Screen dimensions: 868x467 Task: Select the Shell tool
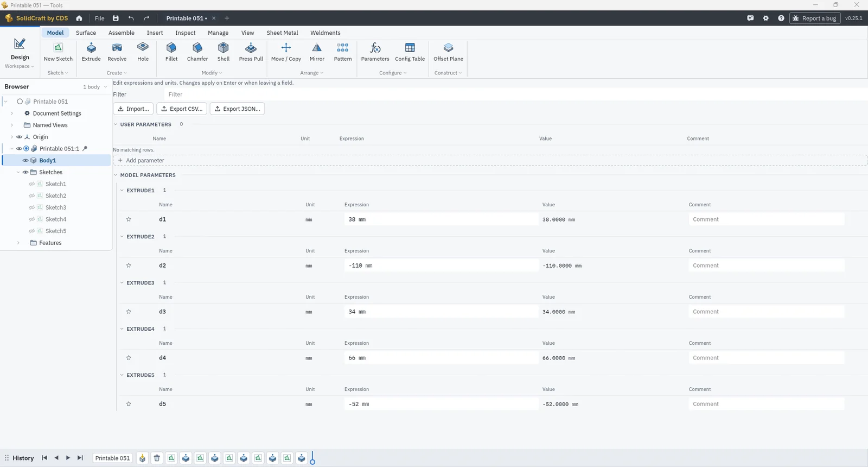coord(224,52)
